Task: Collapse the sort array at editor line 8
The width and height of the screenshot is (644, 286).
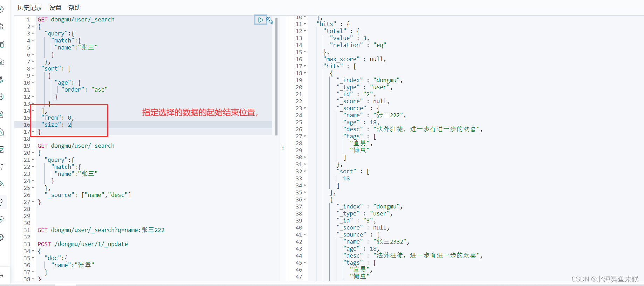Action: point(33,69)
